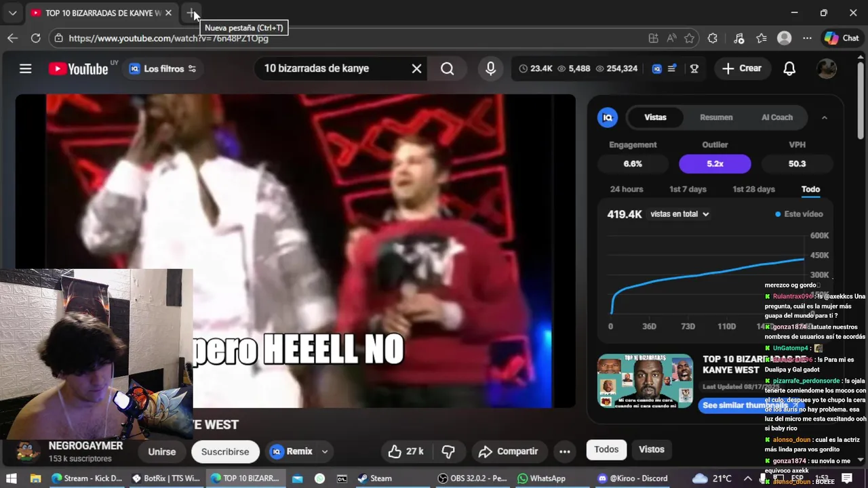Click the Kanye West video thumbnail in vidIQ panel
The image size is (868, 488).
point(645,381)
